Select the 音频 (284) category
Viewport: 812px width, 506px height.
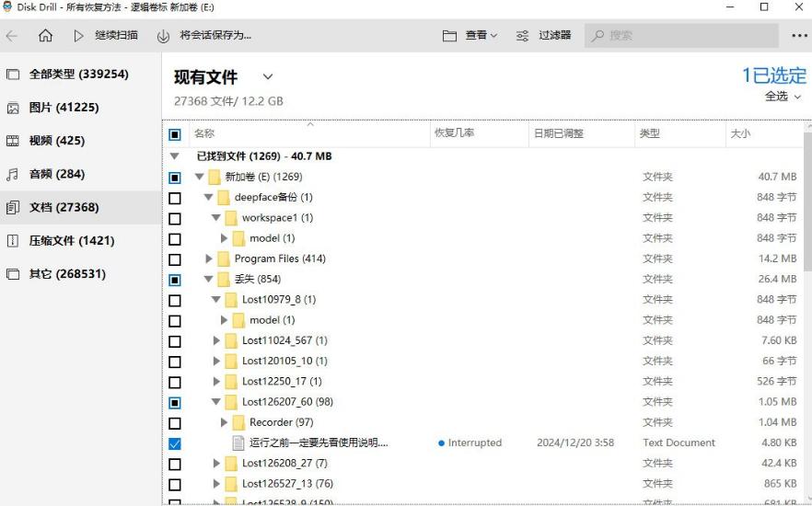coord(56,174)
